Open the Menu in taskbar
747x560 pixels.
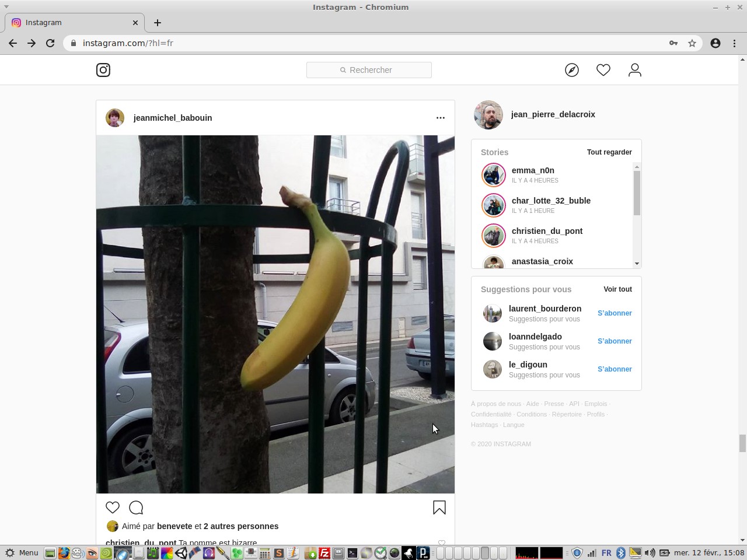click(22, 553)
